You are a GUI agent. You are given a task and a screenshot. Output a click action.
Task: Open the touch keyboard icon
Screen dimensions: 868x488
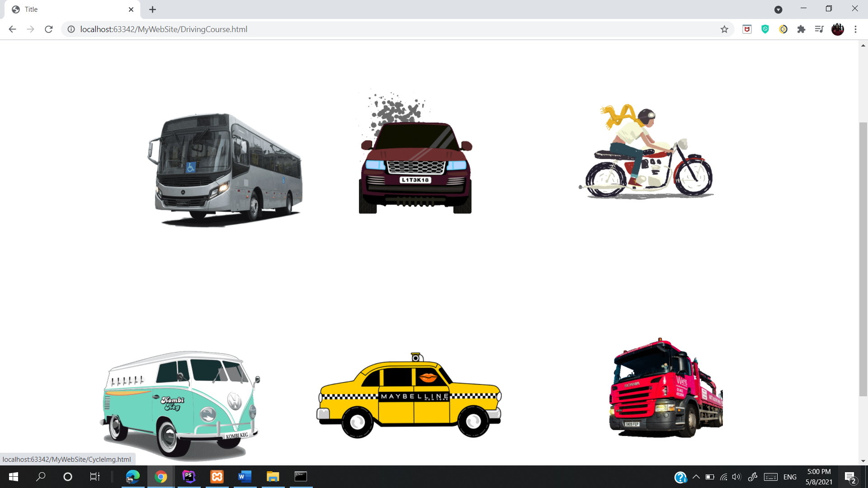coord(771,477)
